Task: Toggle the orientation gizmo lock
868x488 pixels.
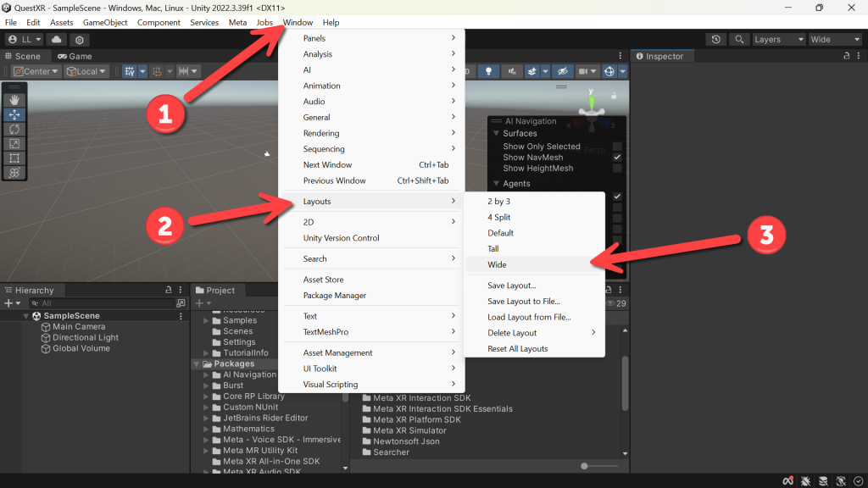Action: (x=614, y=97)
